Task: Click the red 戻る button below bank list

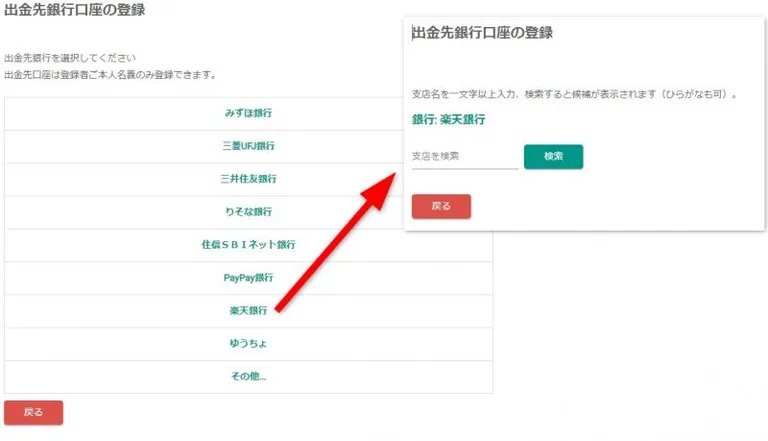Action: (33, 413)
